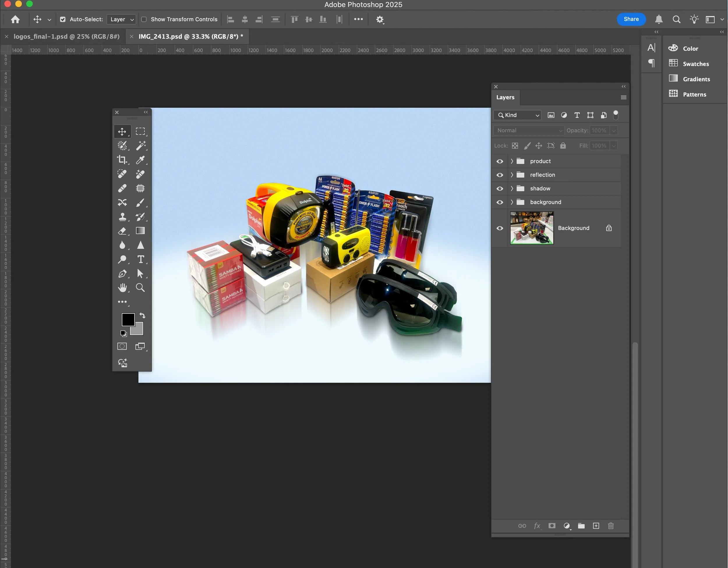
Task: Hide the reflection group layer
Action: pos(500,175)
